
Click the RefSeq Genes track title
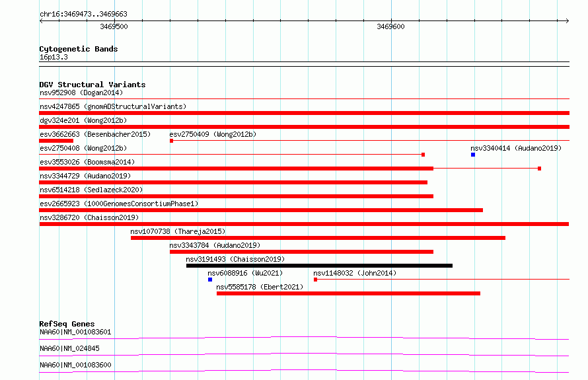(x=67, y=324)
